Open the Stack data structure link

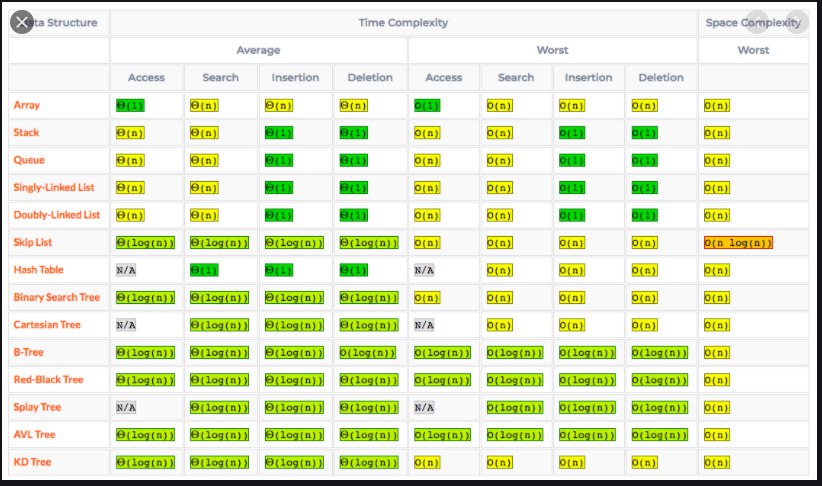(26, 132)
